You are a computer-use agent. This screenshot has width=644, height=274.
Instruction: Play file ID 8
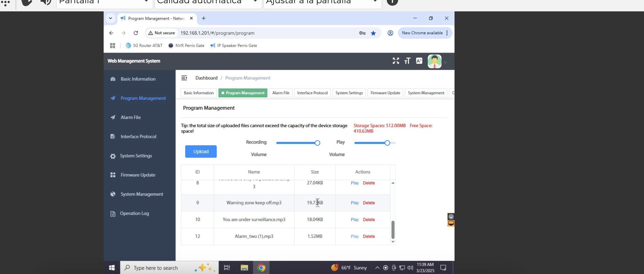(x=355, y=183)
